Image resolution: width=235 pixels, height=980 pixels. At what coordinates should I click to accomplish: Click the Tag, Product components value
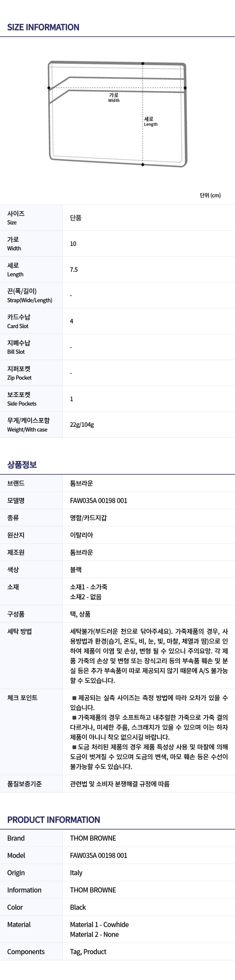88,951
